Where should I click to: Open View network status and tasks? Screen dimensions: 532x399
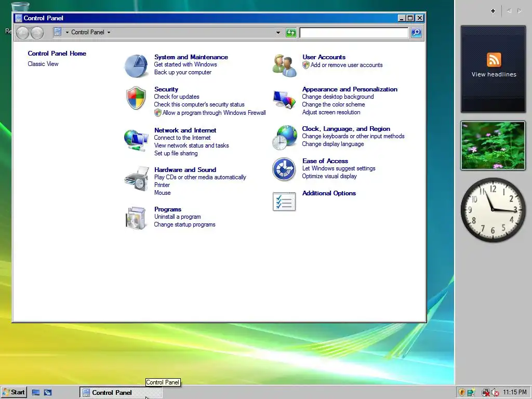click(191, 145)
